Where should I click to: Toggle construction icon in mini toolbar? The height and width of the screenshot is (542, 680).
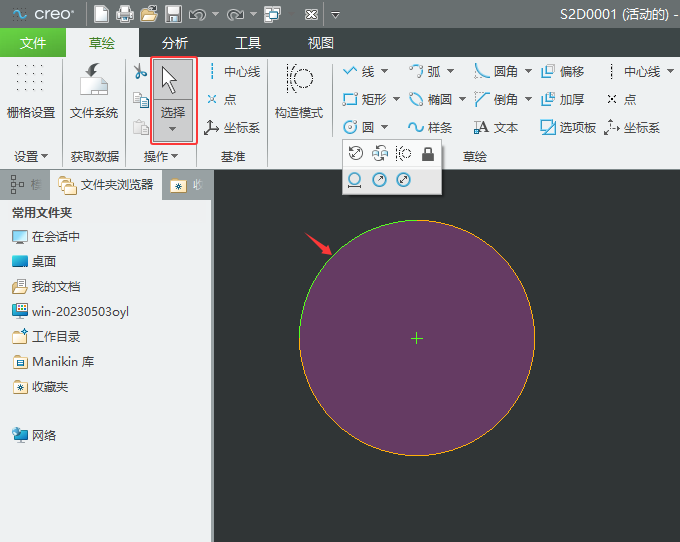(x=403, y=153)
